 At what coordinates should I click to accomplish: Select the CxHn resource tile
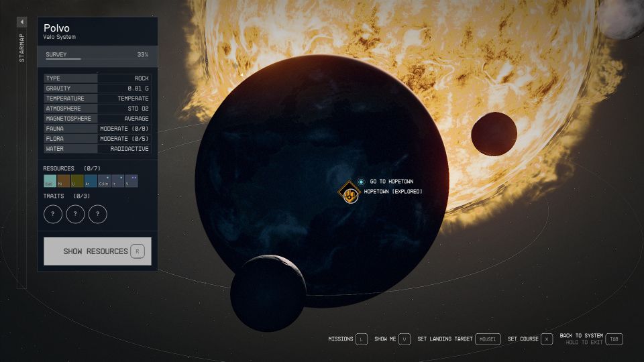click(105, 181)
